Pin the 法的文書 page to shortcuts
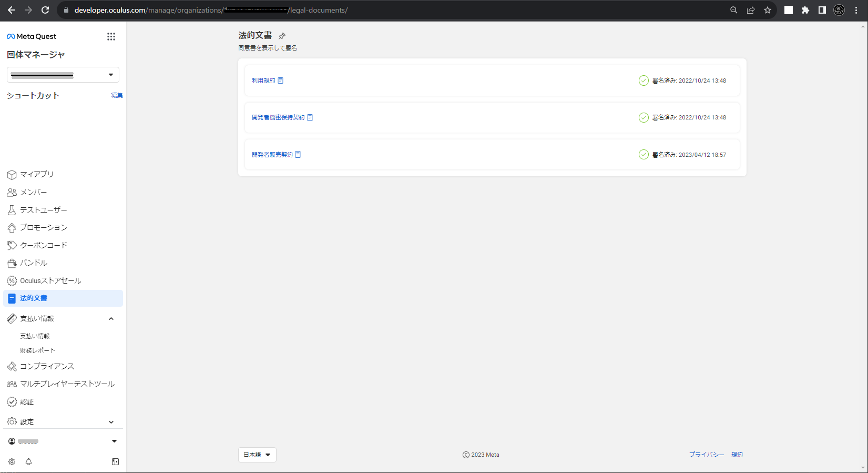Image resolution: width=868 pixels, height=473 pixels. point(282,36)
